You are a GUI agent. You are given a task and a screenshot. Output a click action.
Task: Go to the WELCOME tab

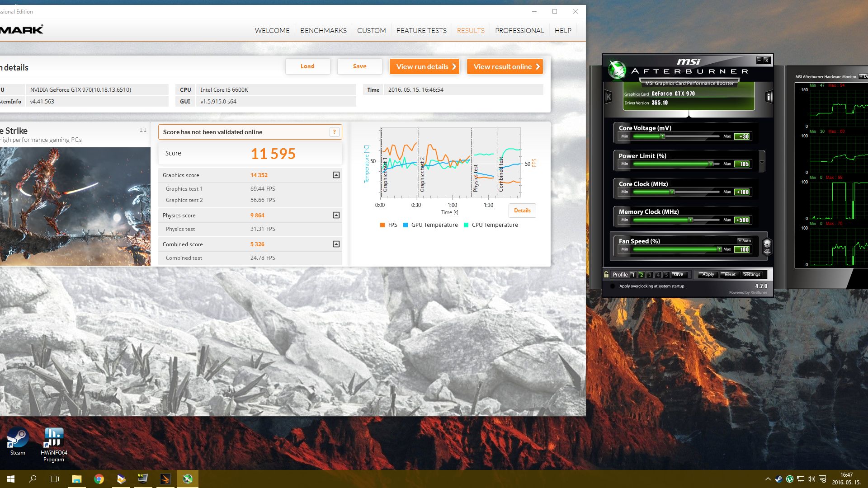[x=272, y=30]
